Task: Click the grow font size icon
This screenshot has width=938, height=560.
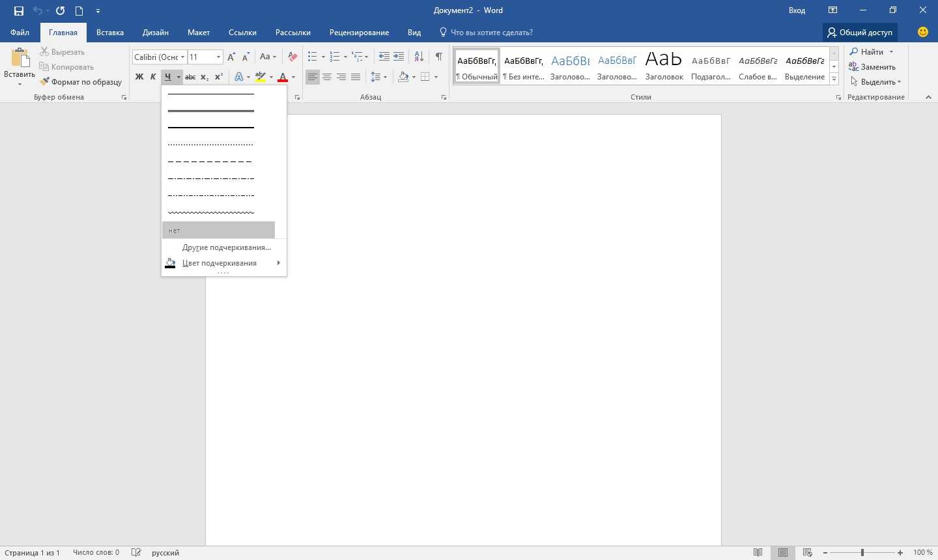Action: (231, 57)
